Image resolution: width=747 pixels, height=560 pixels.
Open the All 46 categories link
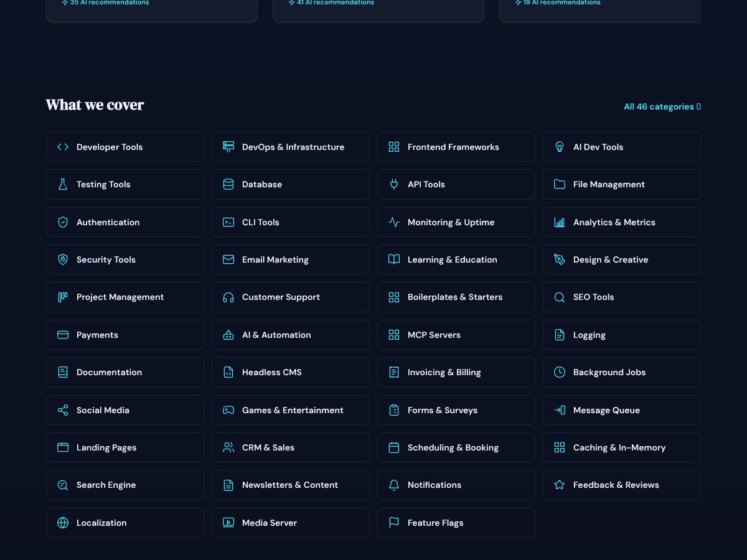coord(662,106)
